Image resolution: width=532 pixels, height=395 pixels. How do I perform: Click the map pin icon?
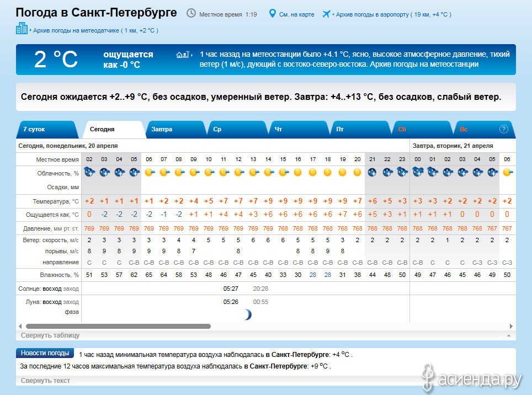pos(272,13)
